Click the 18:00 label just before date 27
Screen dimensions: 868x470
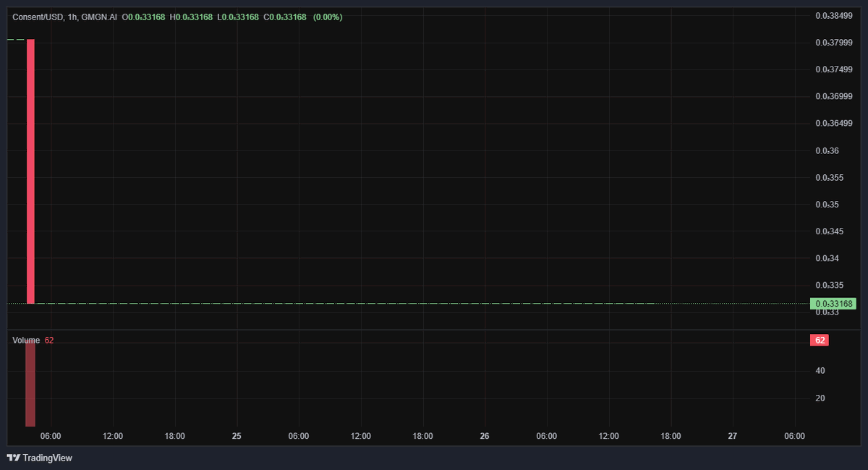(x=671, y=436)
